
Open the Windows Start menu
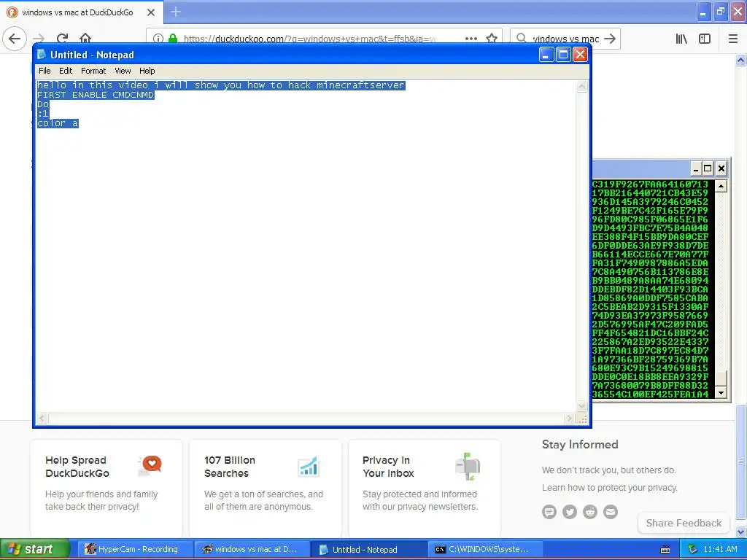click(34, 549)
